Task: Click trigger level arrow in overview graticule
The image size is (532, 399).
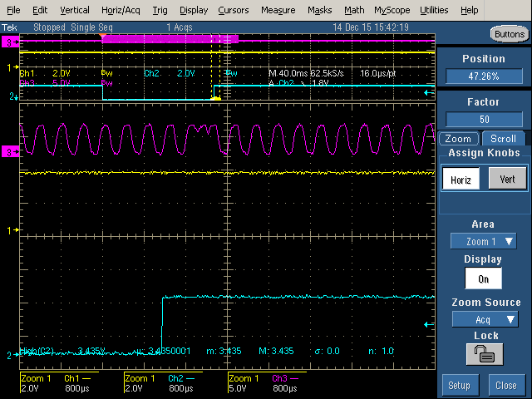Action: point(429,92)
